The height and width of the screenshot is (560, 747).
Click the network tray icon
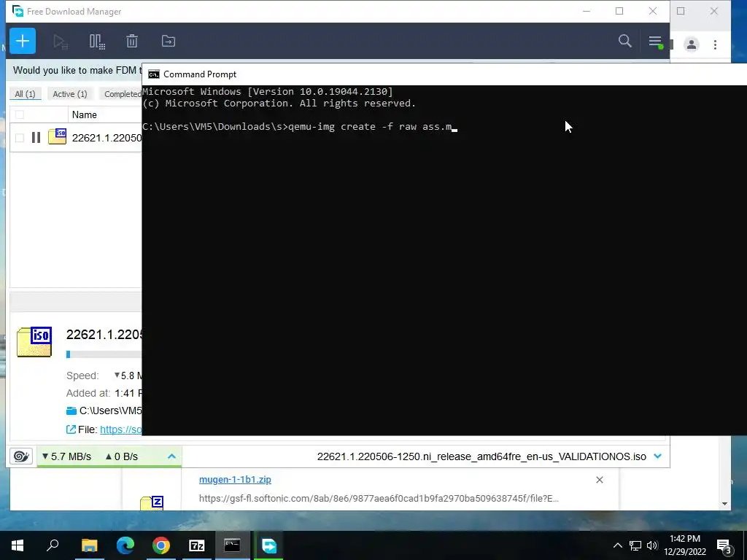(x=635, y=545)
